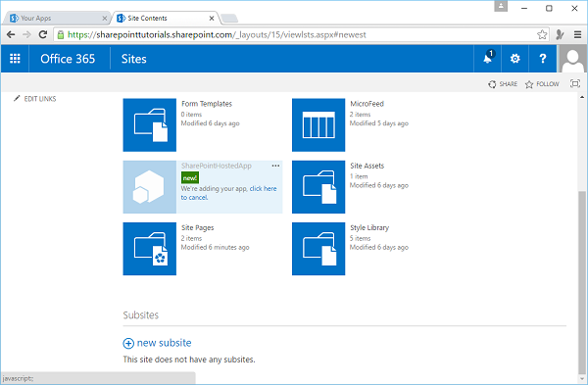Viewport: 588px width, 385px height.
Task: Open the Chrome hamburger menu
Action: pyautogui.click(x=577, y=35)
